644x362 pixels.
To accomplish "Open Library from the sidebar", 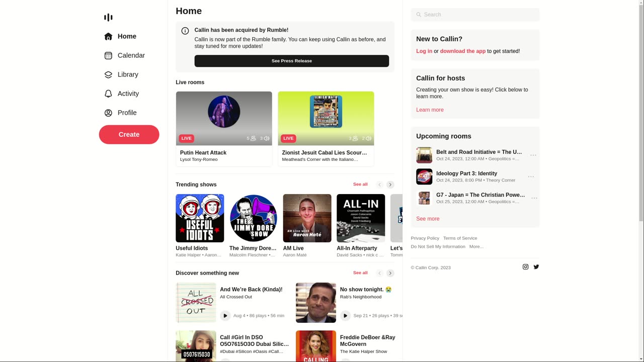I will pyautogui.click(x=121, y=74).
